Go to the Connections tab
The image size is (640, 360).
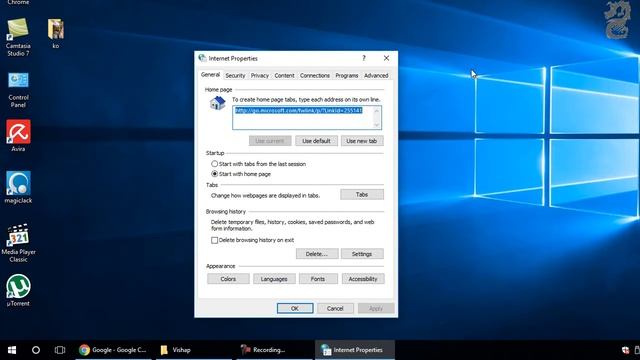tap(315, 76)
